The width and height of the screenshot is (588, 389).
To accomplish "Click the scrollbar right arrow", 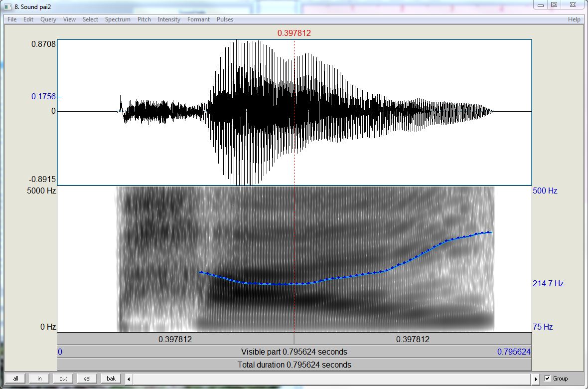I will click(536, 379).
